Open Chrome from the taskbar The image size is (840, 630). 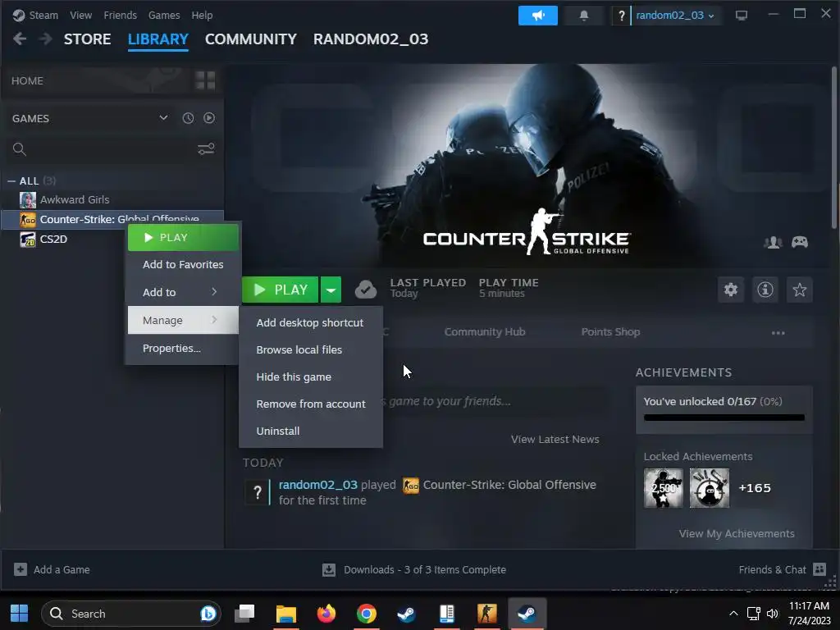tap(367, 614)
